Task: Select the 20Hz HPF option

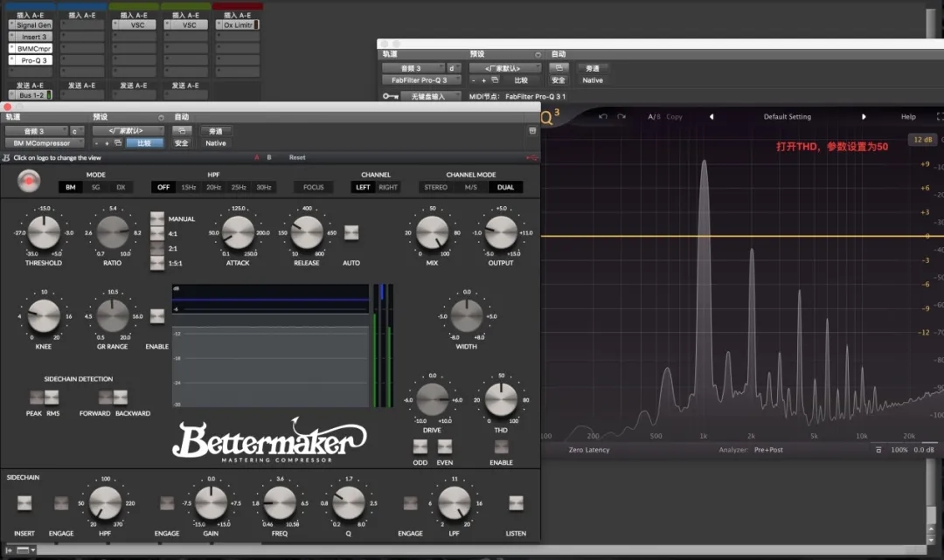Action: coord(214,187)
